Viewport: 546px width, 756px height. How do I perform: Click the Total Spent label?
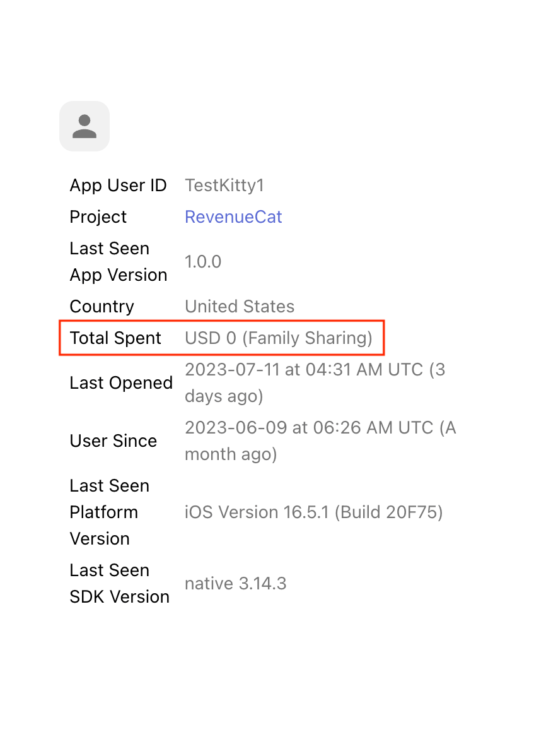point(115,338)
